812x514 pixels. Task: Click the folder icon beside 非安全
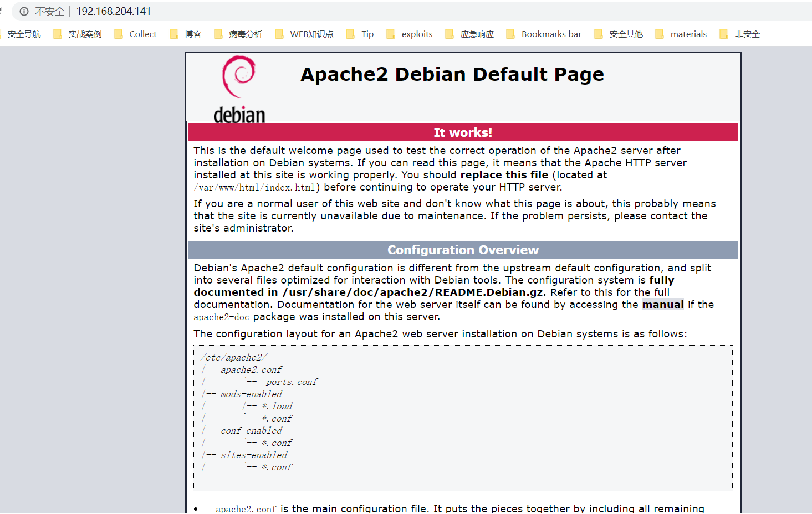pos(724,34)
